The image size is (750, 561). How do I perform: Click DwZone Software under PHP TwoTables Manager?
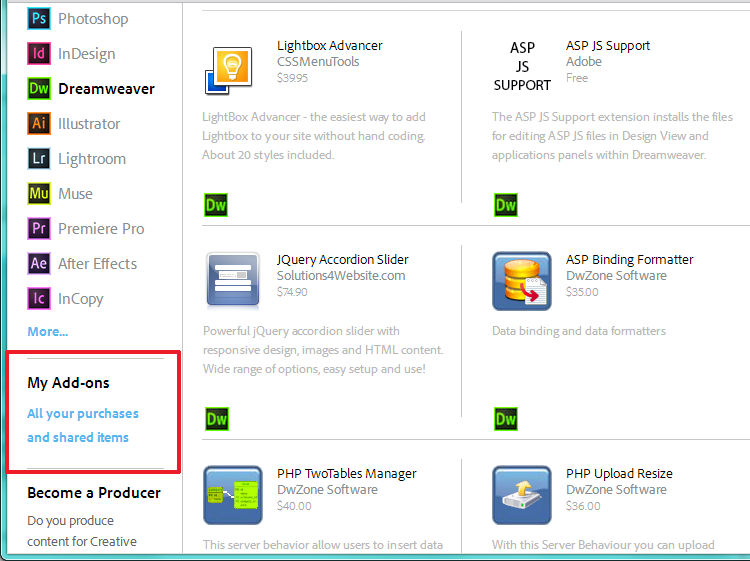[327, 490]
